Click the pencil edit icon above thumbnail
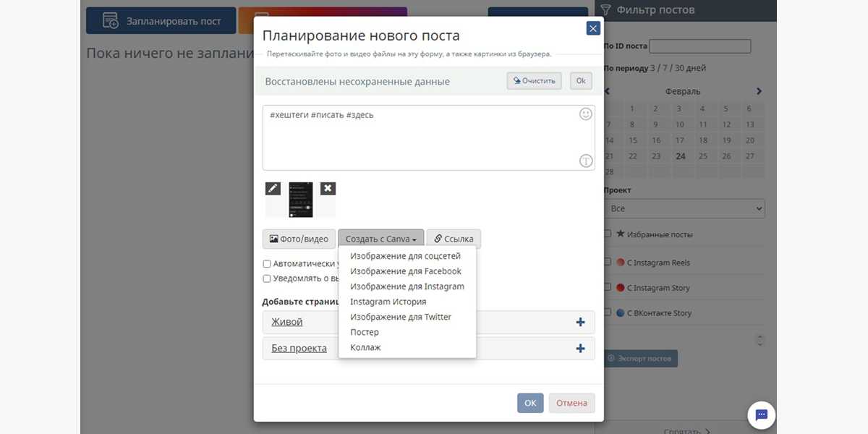The width and height of the screenshot is (868, 434). pyautogui.click(x=273, y=188)
